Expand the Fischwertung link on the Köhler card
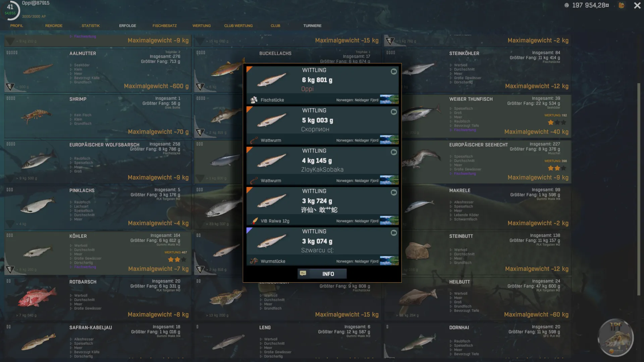This screenshot has height=362, width=644. tap(85, 267)
